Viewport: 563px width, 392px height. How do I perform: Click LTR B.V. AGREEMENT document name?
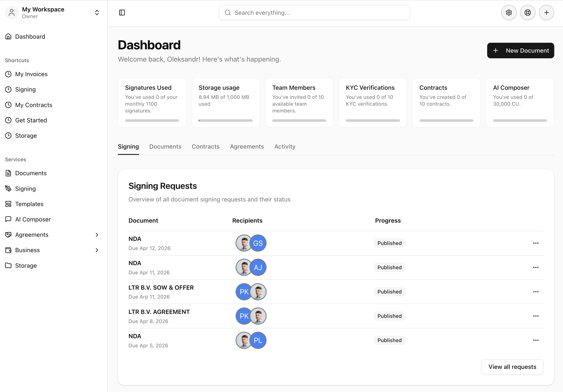159,312
